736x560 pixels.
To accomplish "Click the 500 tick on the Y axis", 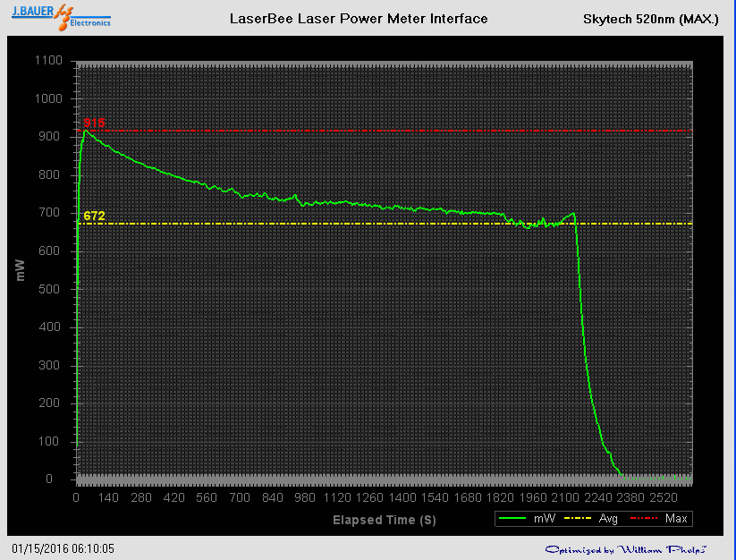I will pos(51,289).
